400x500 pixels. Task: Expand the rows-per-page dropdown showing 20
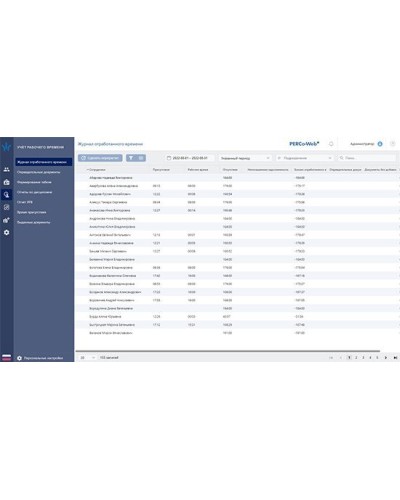87,358
